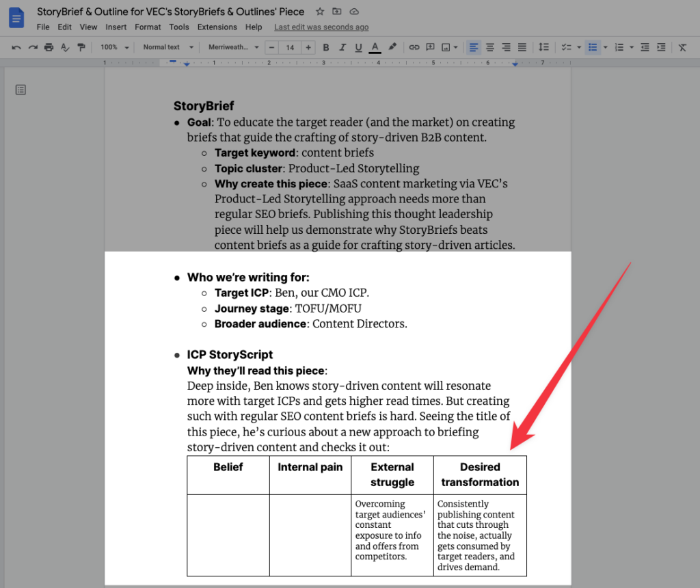This screenshot has height=588, width=700.
Task: Open the Edit menu
Action: coord(64,27)
